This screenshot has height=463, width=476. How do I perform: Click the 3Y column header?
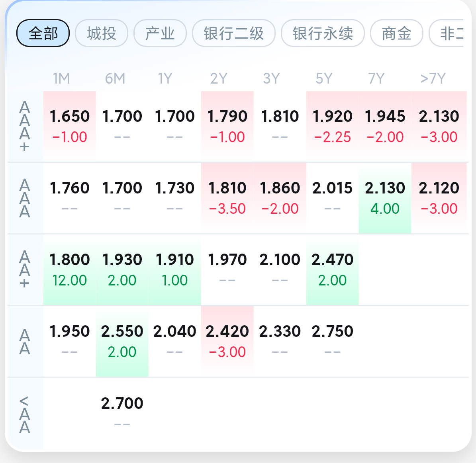coord(271,78)
